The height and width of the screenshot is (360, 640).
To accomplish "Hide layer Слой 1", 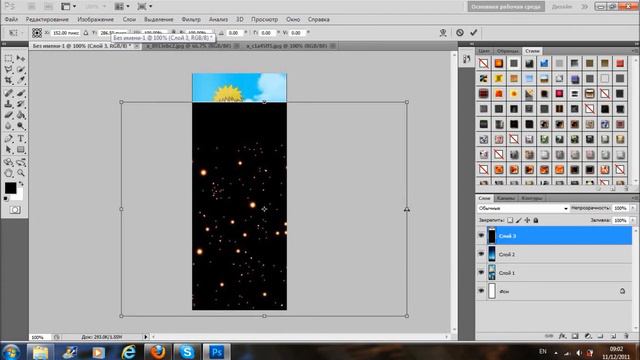I will (x=481, y=272).
